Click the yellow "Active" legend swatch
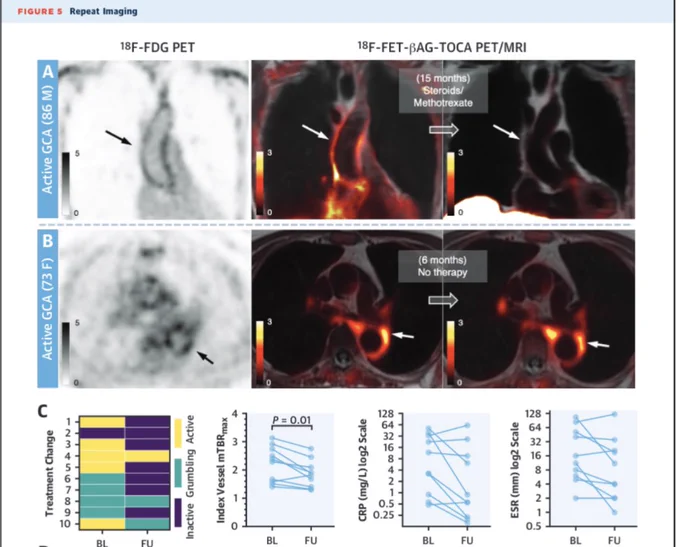The image size is (680, 547). (x=178, y=433)
